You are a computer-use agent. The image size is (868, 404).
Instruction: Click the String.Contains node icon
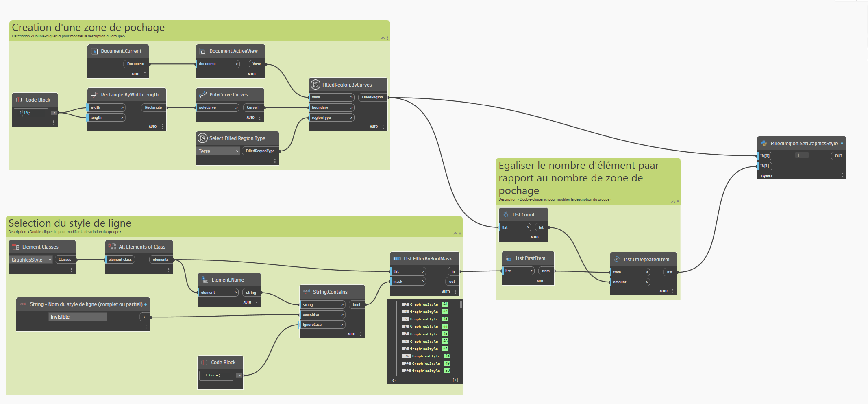click(306, 292)
